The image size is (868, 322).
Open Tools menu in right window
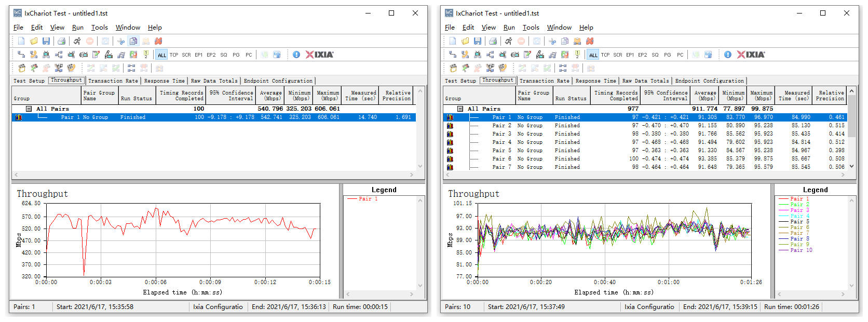(x=531, y=28)
